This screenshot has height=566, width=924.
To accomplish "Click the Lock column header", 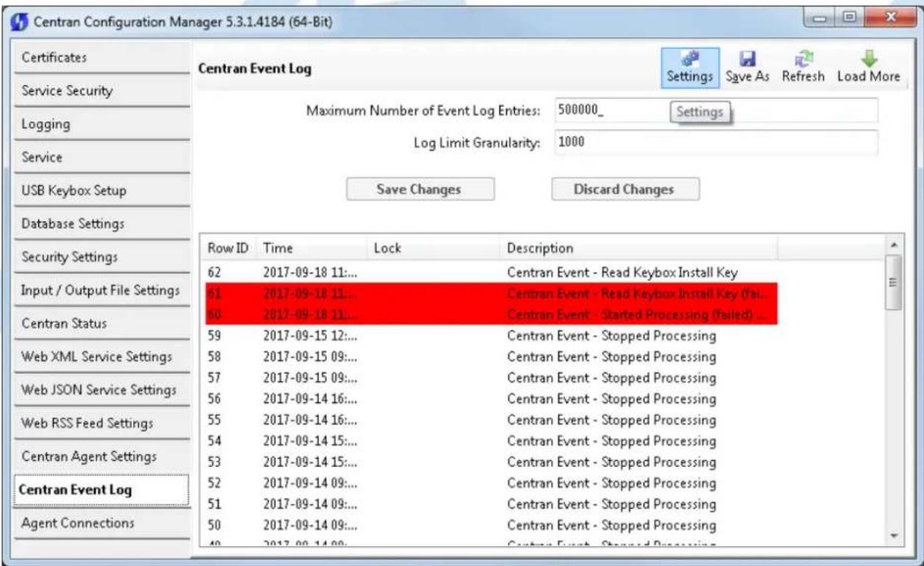I will [433, 248].
